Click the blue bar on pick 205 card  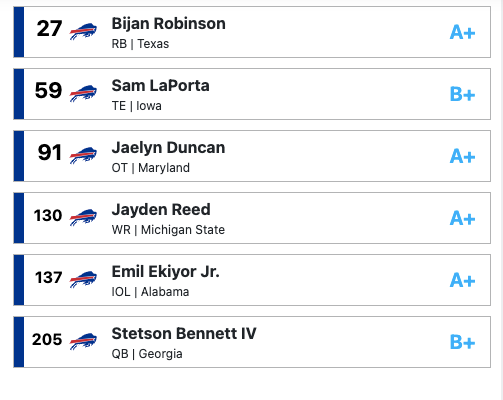(x=19, y=342)
